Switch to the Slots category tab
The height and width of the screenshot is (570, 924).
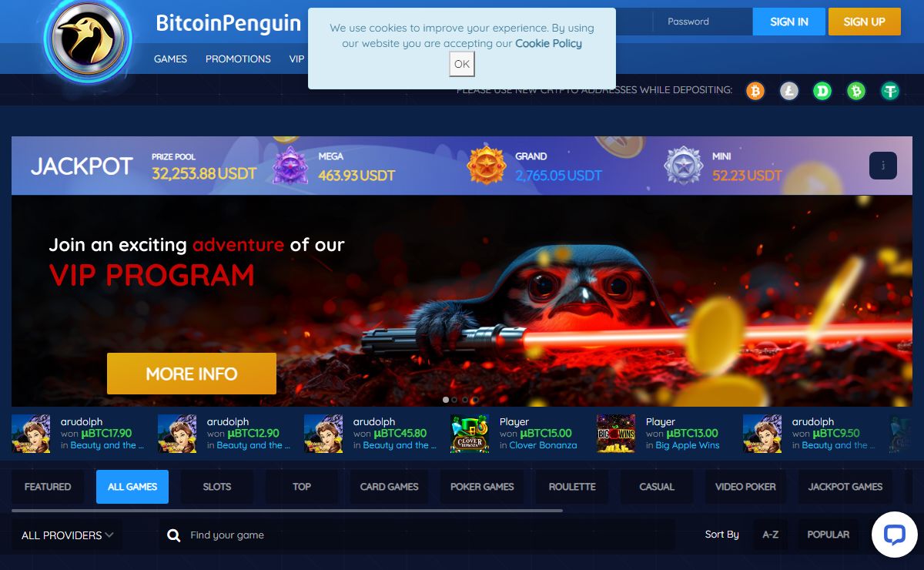(216, 487)
